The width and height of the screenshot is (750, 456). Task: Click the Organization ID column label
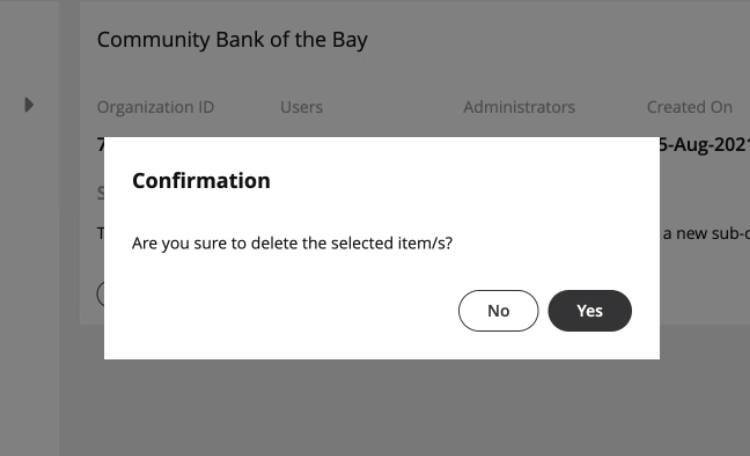point(155,107)
